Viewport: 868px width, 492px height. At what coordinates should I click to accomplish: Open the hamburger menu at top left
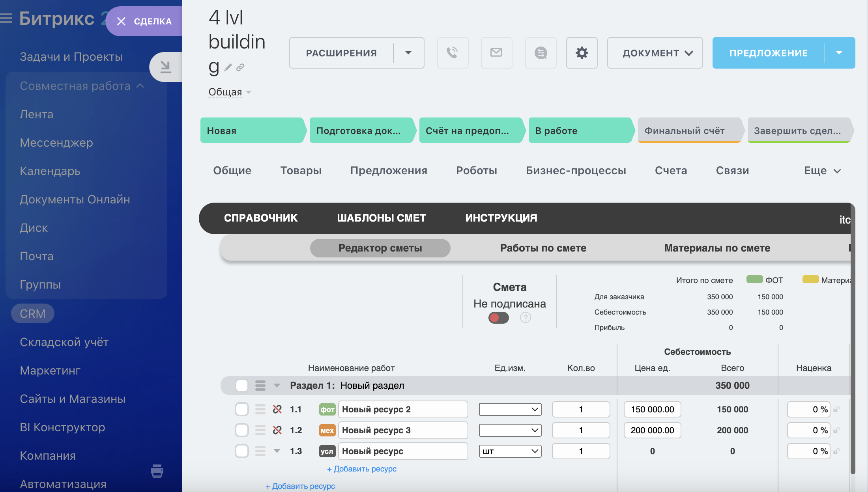pos(6,18)
